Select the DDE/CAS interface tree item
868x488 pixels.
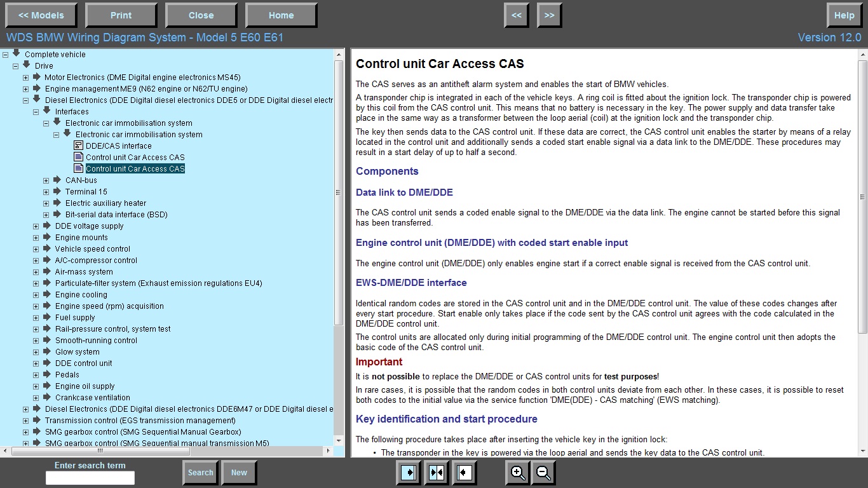point(119,146)
